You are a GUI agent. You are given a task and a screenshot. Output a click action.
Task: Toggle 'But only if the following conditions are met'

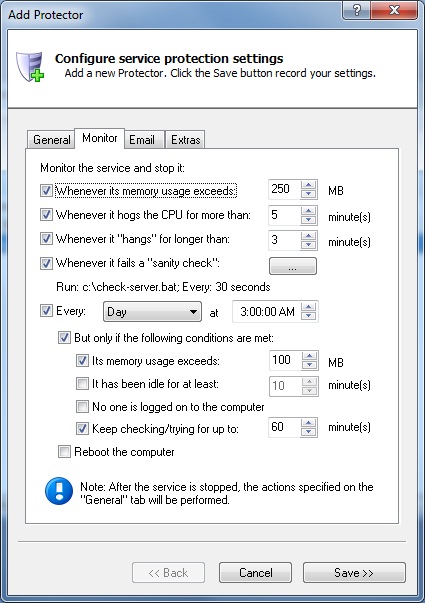point(64,338)
